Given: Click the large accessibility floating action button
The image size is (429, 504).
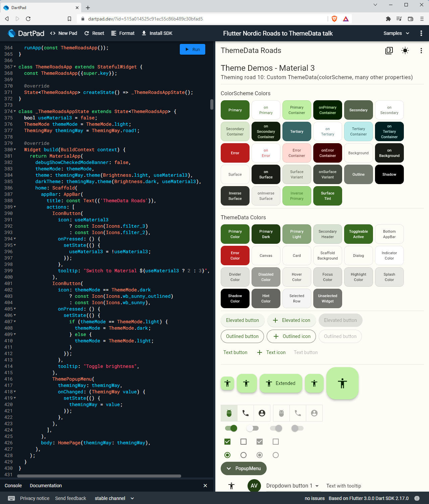Looking at the screenshot, I should click(342, 383).
